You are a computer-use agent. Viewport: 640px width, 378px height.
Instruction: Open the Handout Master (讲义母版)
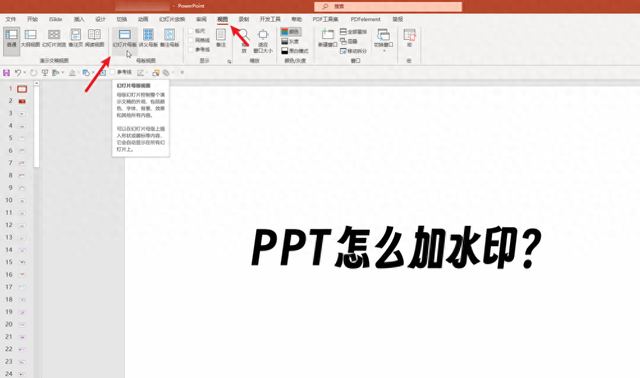(148, 38)
